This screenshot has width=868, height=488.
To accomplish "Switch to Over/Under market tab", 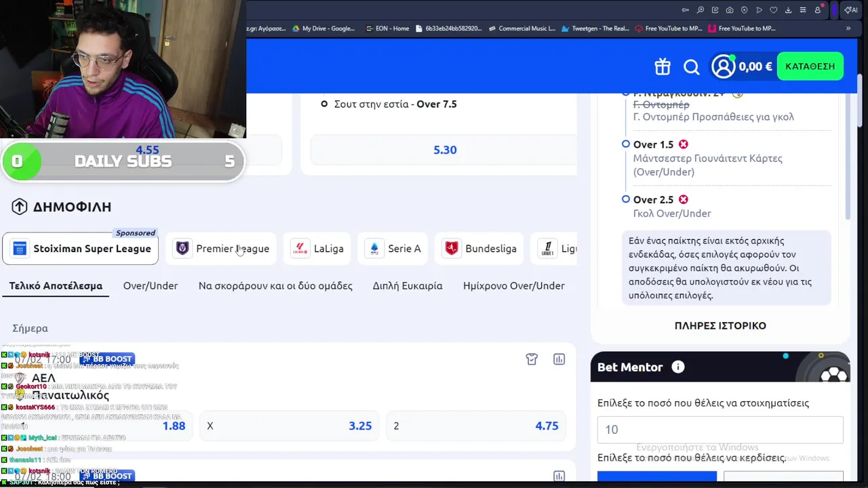I will pyautogui.click(x=151, y=286).
